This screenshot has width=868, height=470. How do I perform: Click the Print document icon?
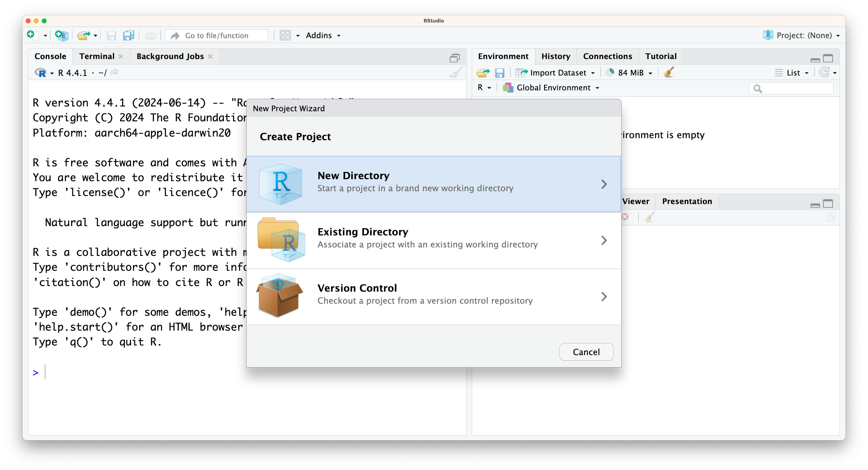click(x=150, y=36)
